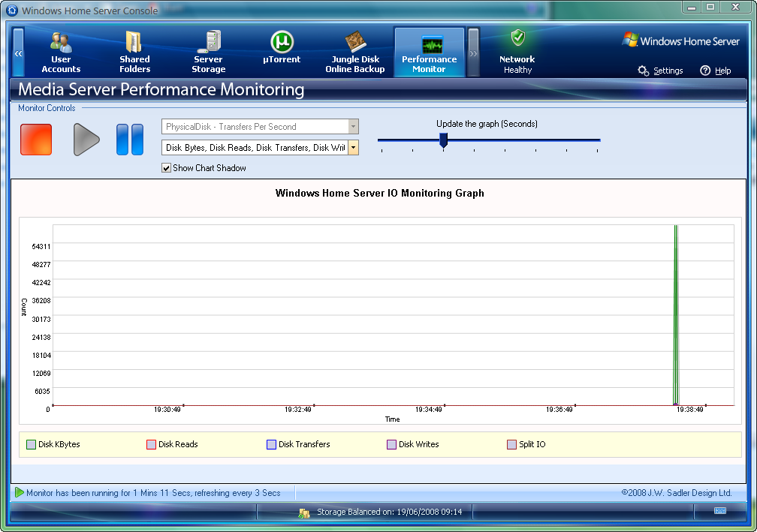Pause monitoring with the blue pause button
The image size is (757, 532).
130,140
